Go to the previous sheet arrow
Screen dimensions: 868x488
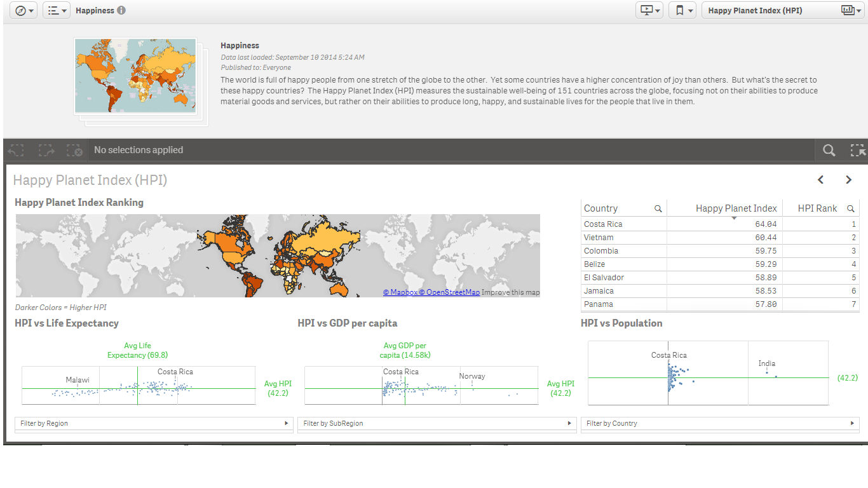pos(820,180)
